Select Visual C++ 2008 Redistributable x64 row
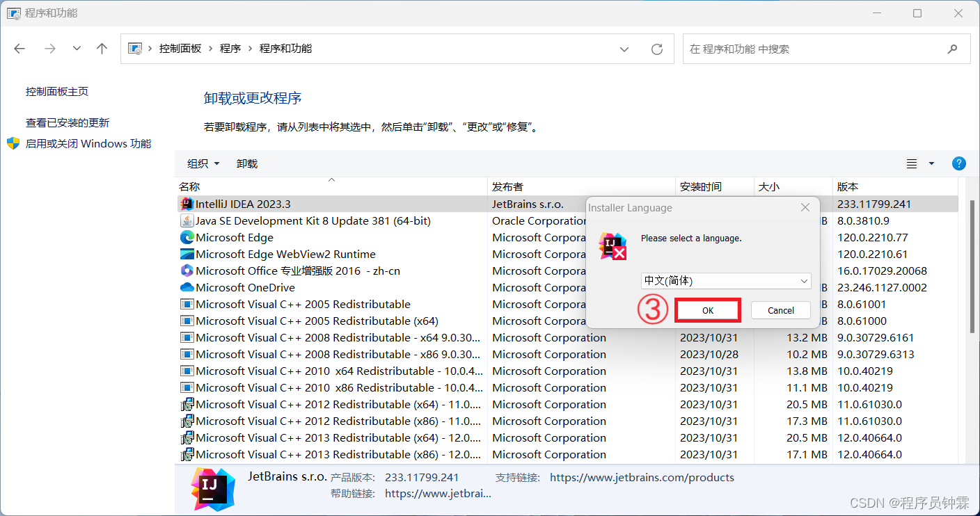The width and height of the screenshot is (980, 516). coord(567,337)
